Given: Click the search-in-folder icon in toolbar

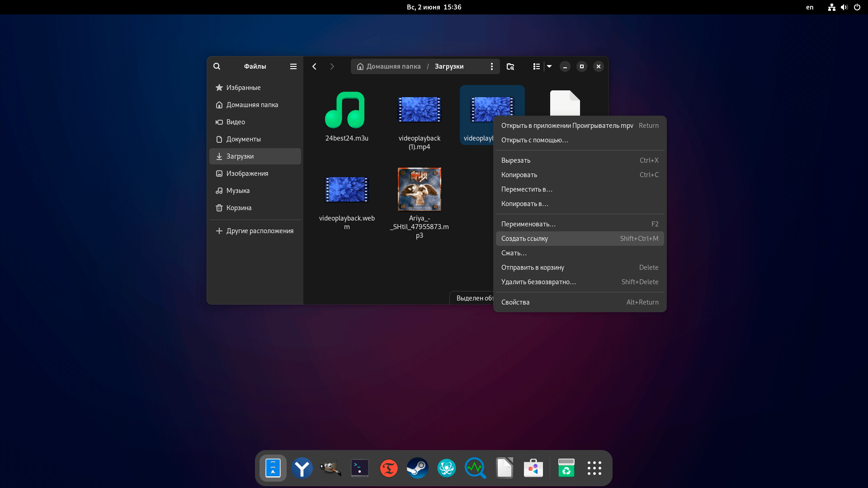Looking at the screenshot, I should click(x=510, y=66).
